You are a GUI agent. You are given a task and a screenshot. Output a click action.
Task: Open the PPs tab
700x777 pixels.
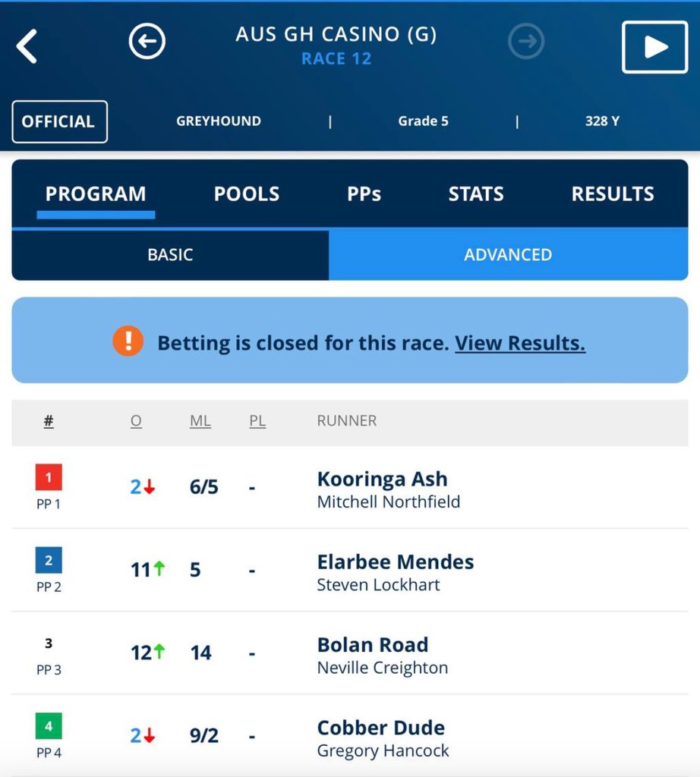364,193
